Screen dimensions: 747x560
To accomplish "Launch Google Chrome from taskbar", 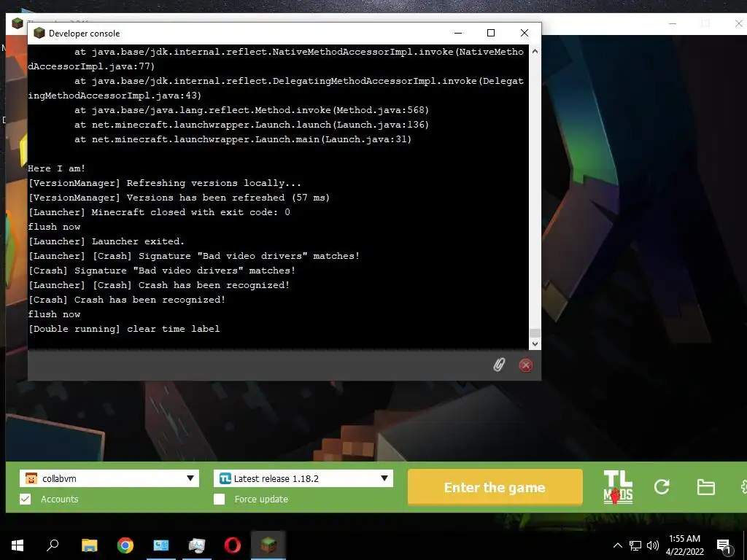I will (x=125, y=545).
